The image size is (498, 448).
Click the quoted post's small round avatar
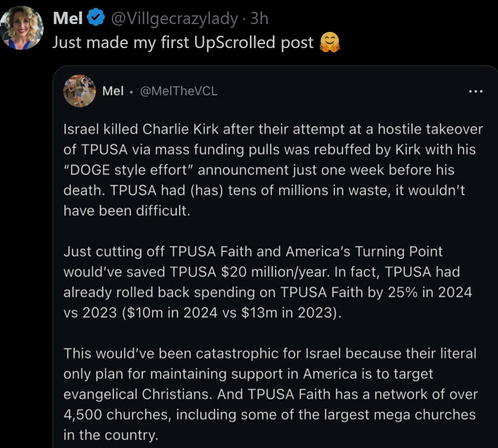coord(80,91)
